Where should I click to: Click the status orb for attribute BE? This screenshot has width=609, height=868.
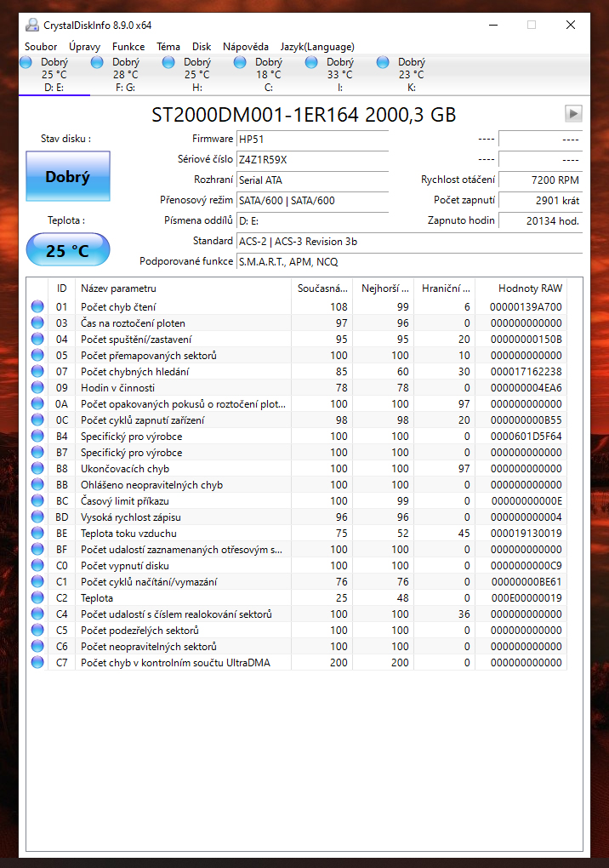37,533
